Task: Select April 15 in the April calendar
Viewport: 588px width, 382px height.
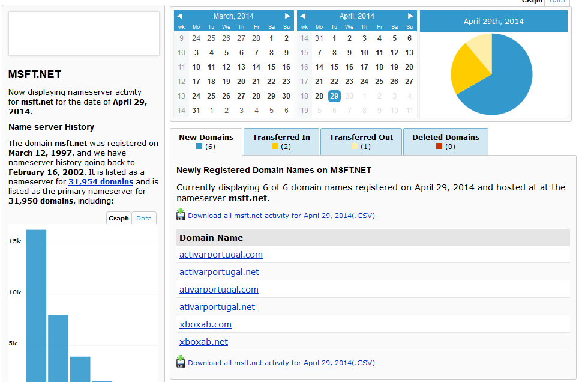Action: click(334, 67)
